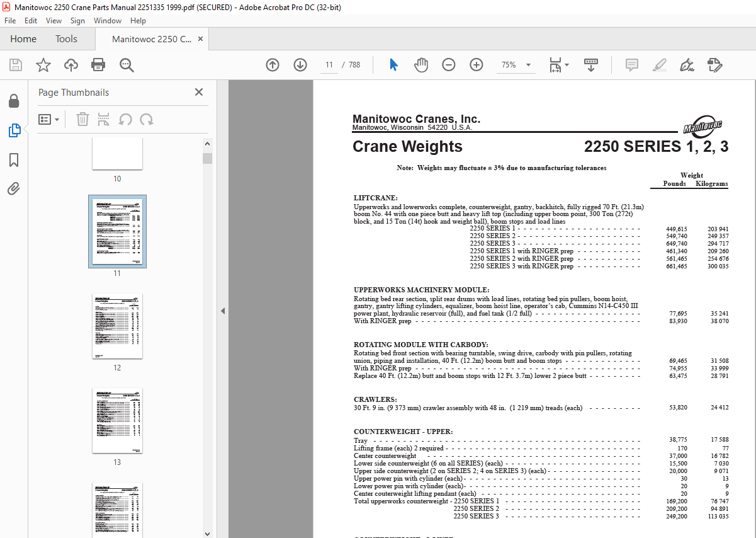Image resolution: width=756 pixels, height=538 pixels.
Task: Zoom out with the minus icon
Action: (x=449, y=65)
